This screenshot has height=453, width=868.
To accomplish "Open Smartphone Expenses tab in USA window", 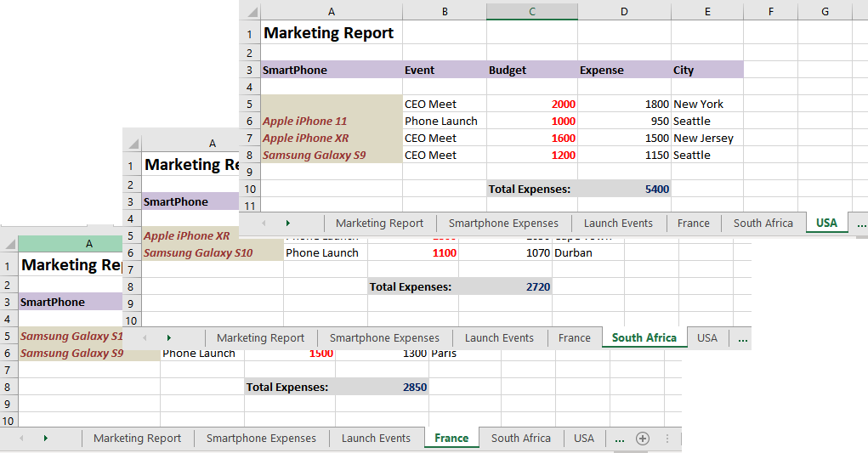I will (503, 223).
